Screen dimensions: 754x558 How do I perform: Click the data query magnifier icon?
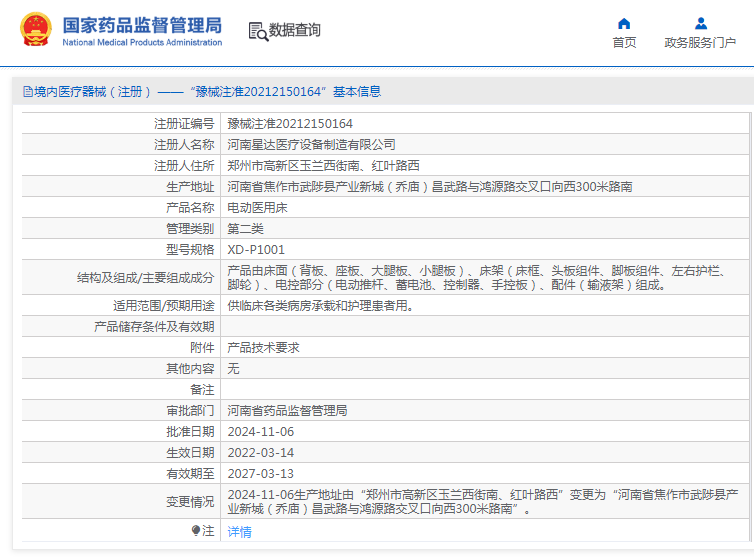(x=258, y=31)
